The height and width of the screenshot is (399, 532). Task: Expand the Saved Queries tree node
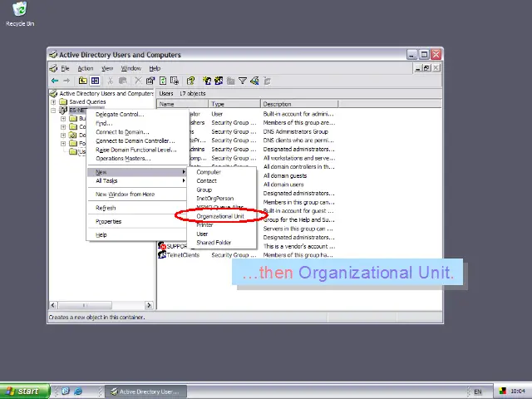pos(53,101)
